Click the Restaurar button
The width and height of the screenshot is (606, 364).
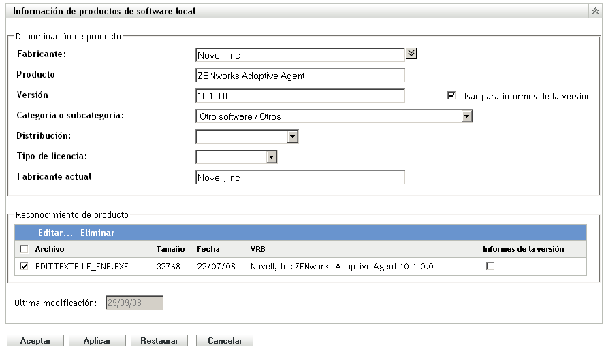click(159, 340)
